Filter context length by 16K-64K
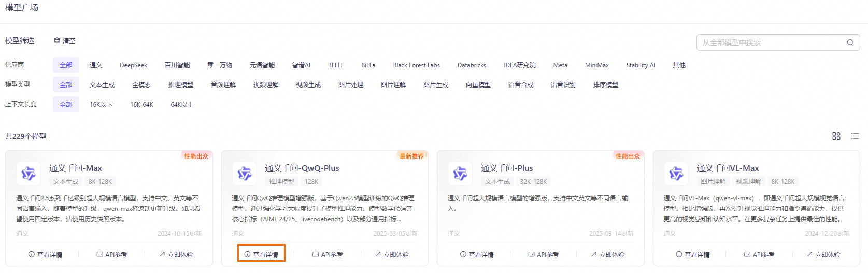This screenshot has width=868, height=273. point(142,105)
